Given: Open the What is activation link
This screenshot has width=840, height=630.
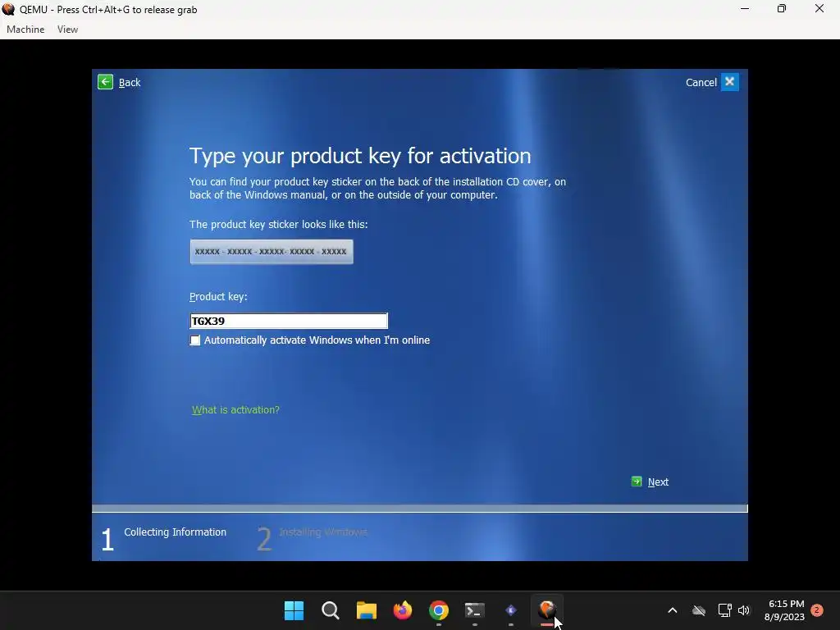Looking at the screenshot, I should coord(235,410).
